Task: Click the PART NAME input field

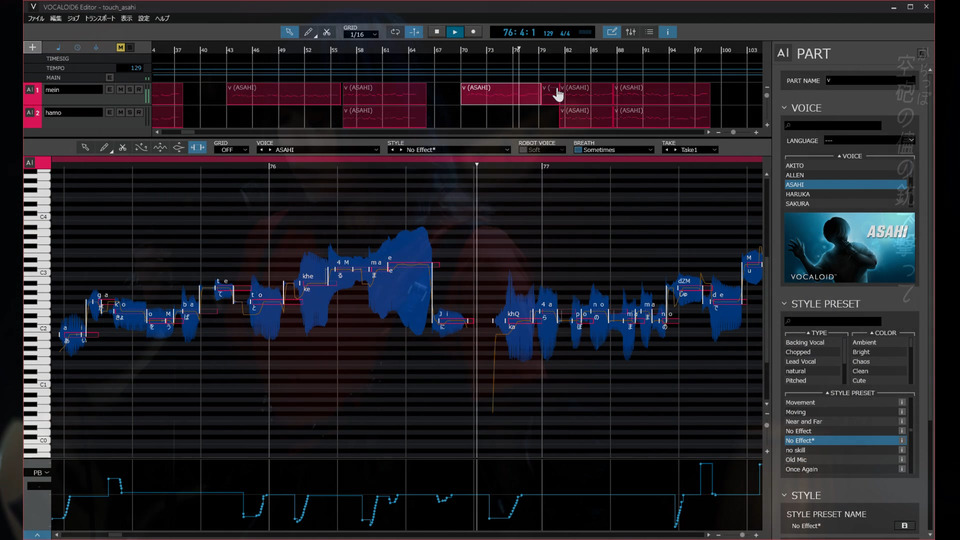Action: coord(870,80)
